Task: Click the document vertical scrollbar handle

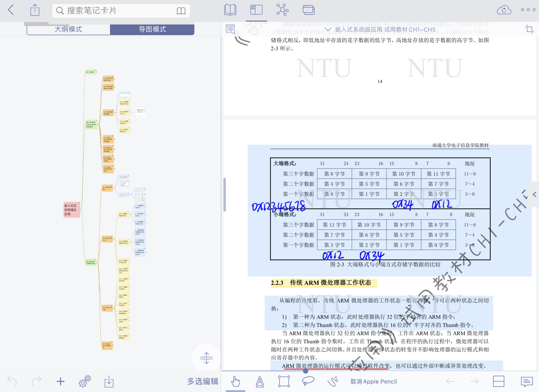Action: tap(225, 195)
